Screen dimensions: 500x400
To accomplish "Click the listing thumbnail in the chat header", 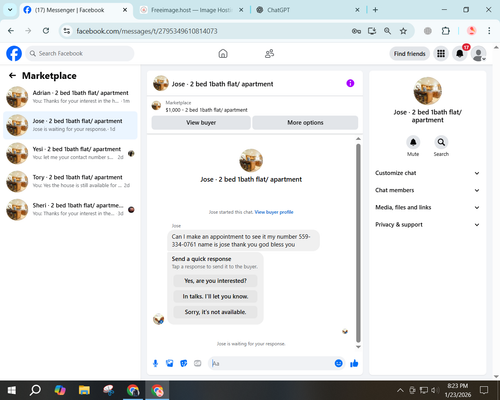I will [161, 83].
